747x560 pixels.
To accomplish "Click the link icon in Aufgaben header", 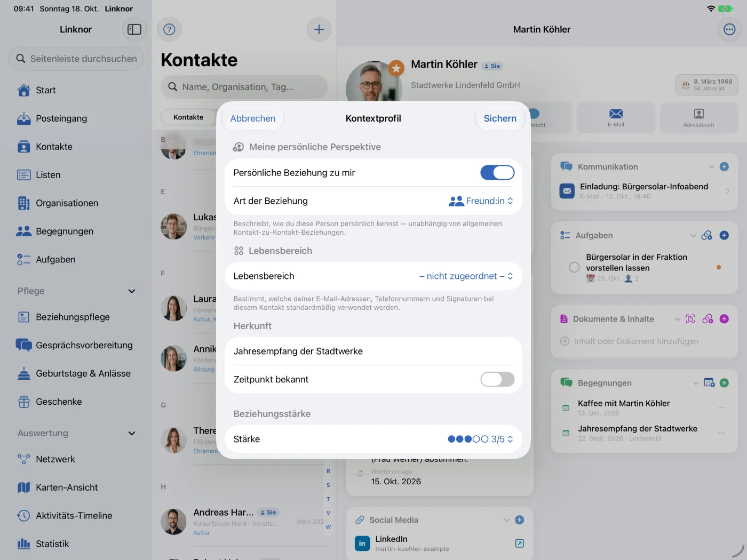I will tap(707, 235).
